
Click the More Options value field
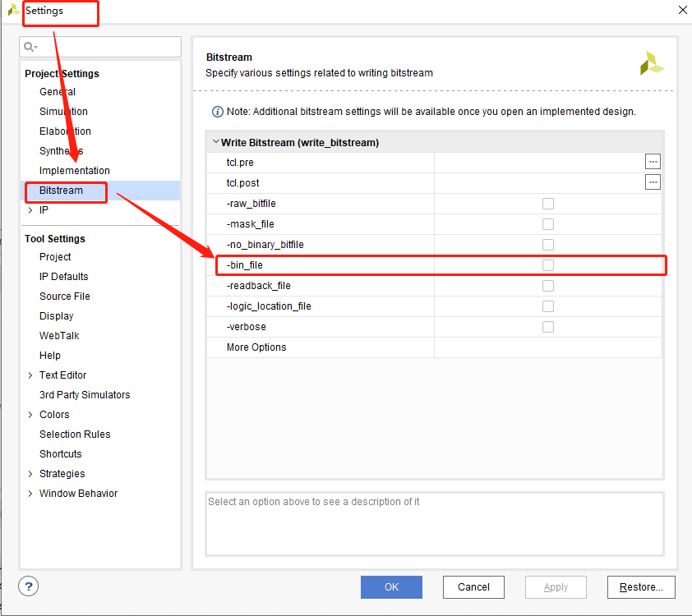click(547, 347)
